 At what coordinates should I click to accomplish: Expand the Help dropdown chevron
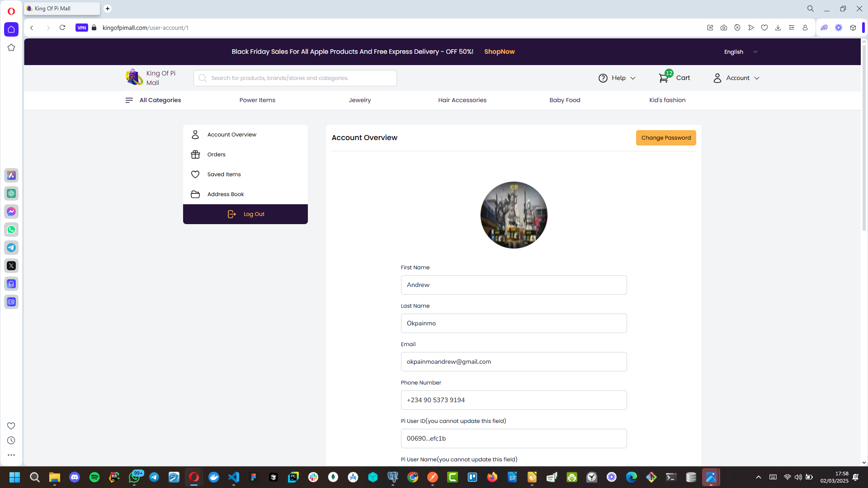point(633,78)
